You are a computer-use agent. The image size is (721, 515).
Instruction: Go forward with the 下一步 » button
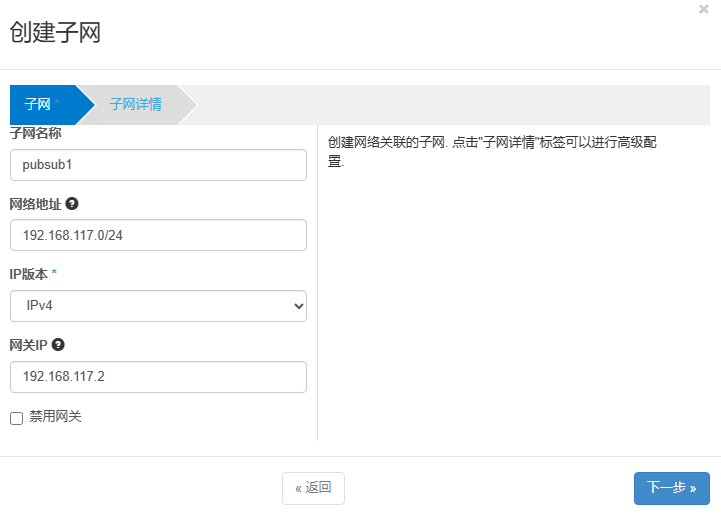[x=671, y=488]
